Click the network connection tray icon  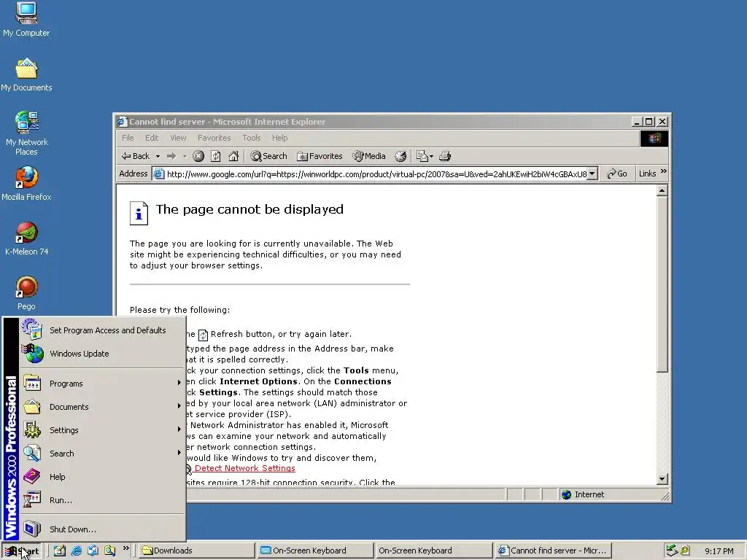tap(671, 551)
